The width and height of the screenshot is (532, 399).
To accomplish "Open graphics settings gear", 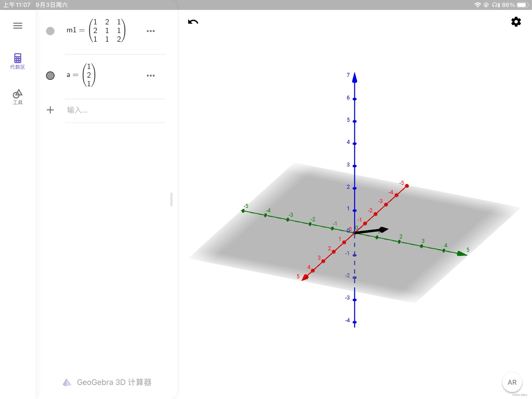I will pos(516,22).
